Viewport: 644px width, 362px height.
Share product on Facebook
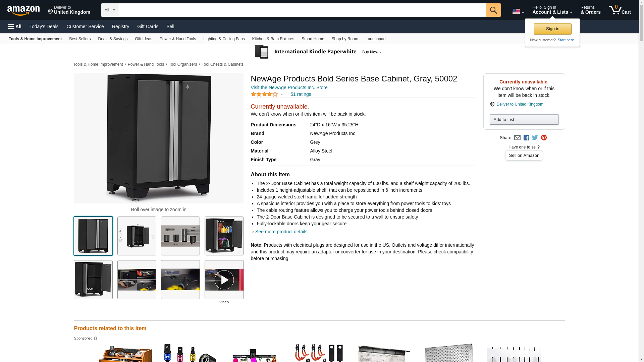(526, 138)
